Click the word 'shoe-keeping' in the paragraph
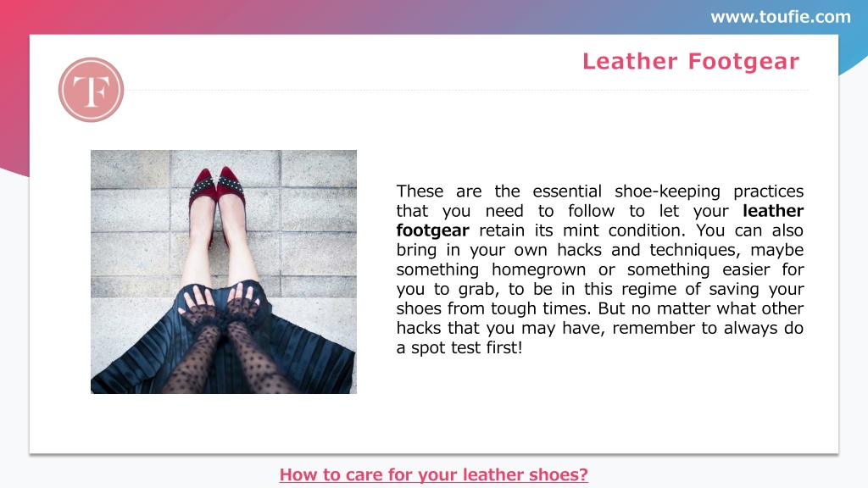 [668, 191]
